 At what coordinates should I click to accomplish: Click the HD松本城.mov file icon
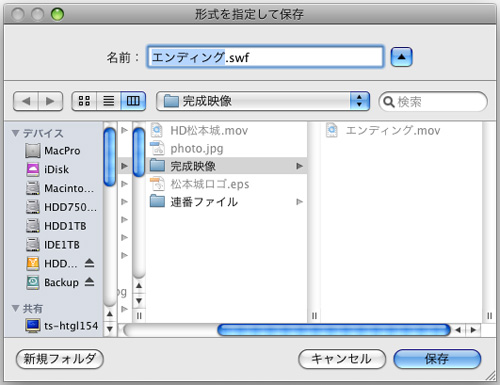pyautogui.click(x=157, y=130)
